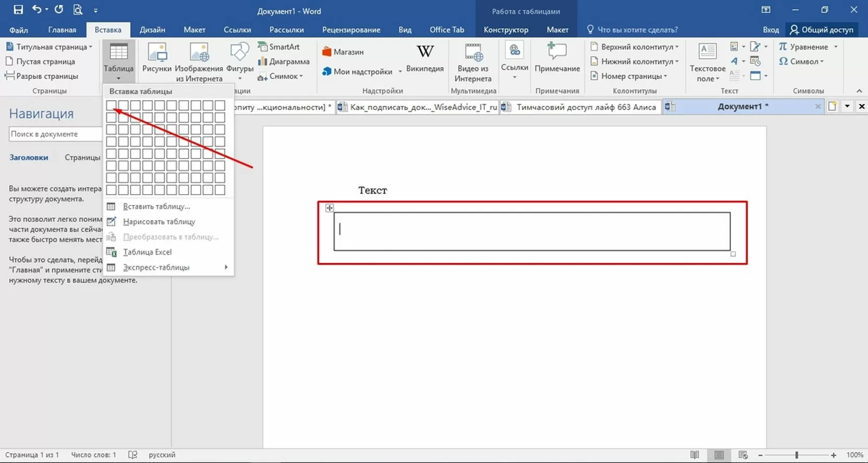Click the zoom slider handle
This screenshot has width=868, height=463.
coord(796,455)
